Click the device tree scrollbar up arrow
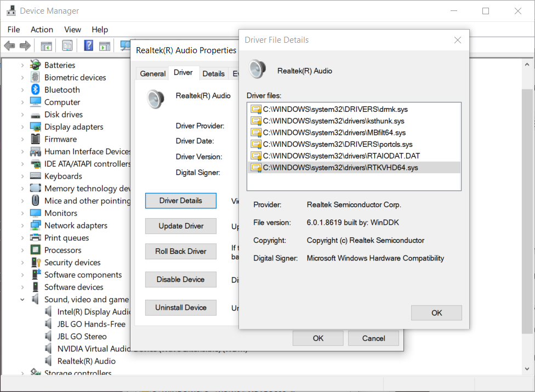 [x=527, y=65]
